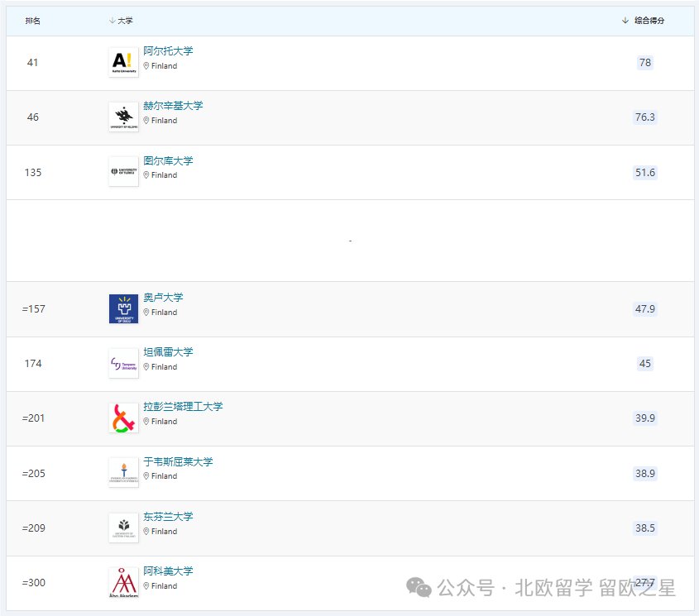Click the score badge showing 78

coord(645,63)
